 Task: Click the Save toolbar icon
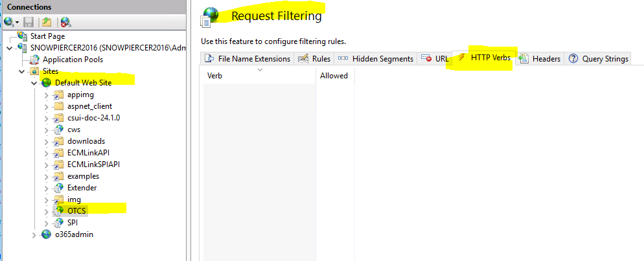(29, 22)
